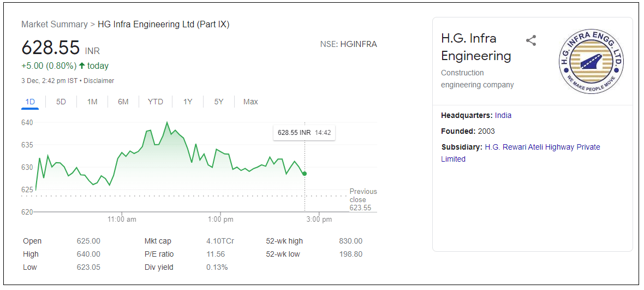
Task: Open the Market Summary breadcrumb link
Action: (54, 25)
